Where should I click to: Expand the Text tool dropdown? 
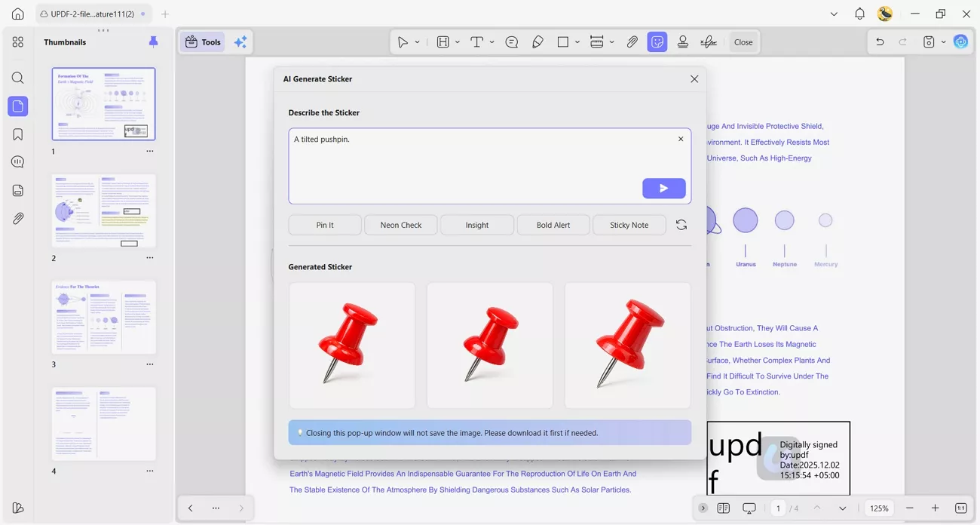491,41
